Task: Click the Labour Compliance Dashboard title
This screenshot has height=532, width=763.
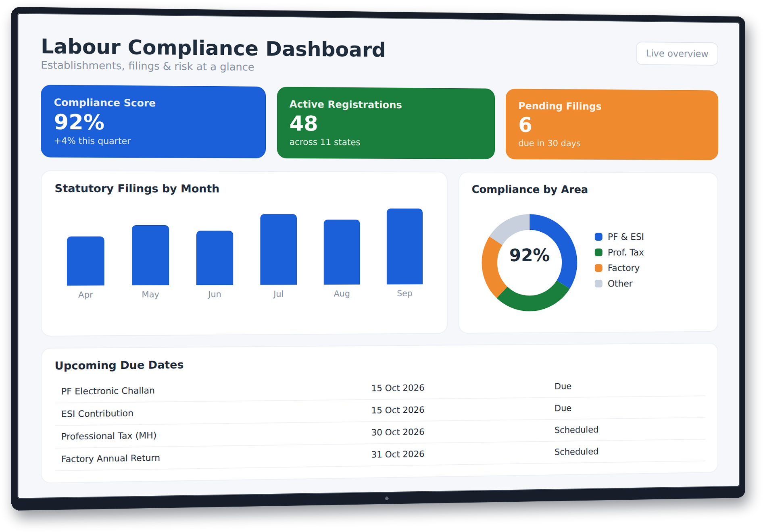Action: point(213,48)
